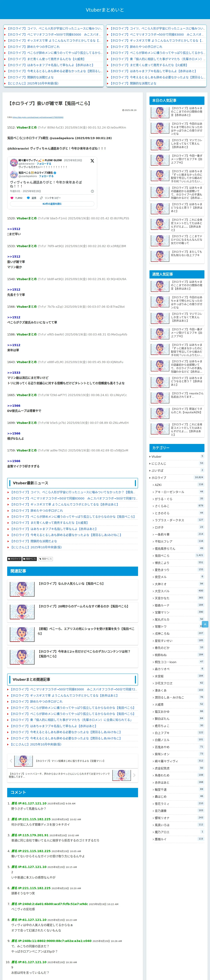The image size is (210, 980).
Task: Click commenter 匿名 IP:240d:2:da01:6b00:acd7:fcfb:51e7:e9dc
Action: click(x=50, y=904)
